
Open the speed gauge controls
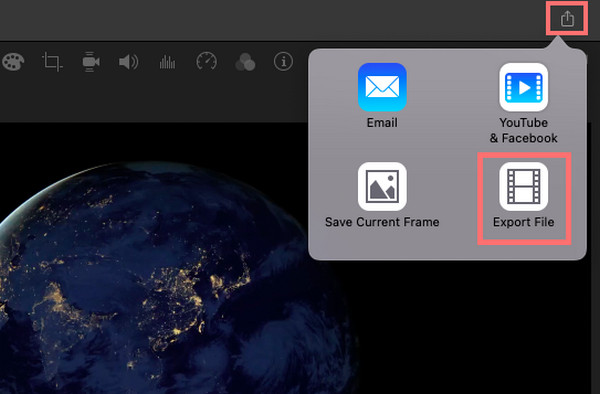pyautogui.click(x=207, y=61)
